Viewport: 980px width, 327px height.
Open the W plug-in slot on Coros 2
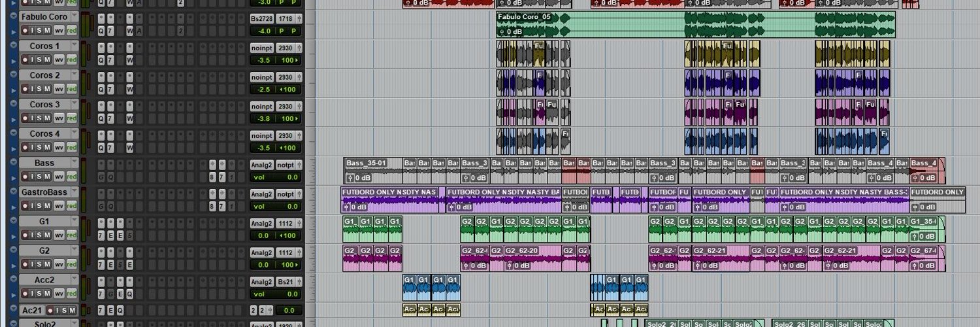[x=130, y=90]
